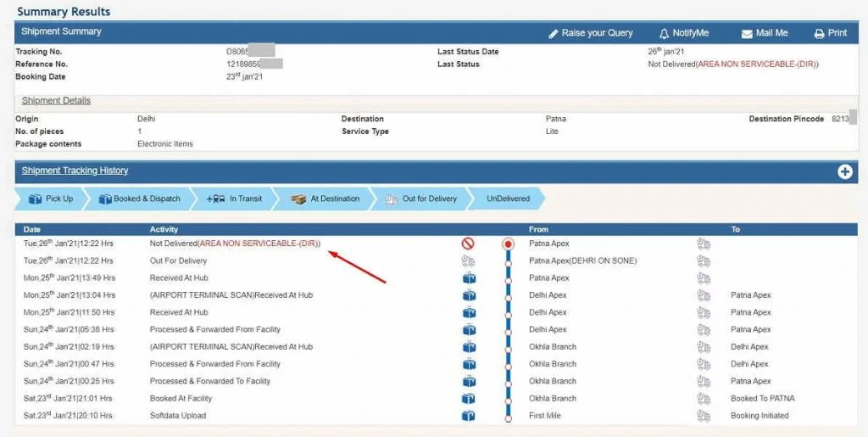This screenshot has width=868, height=437.
Task: Click package icon in 13:49 Received At Hub row
Action: [x=468, y=278]
